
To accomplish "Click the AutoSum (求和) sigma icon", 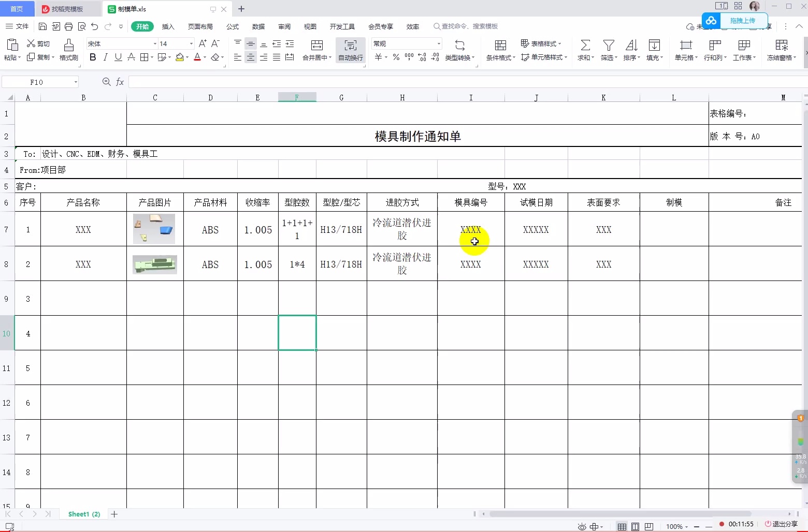I will coord(585,45).
